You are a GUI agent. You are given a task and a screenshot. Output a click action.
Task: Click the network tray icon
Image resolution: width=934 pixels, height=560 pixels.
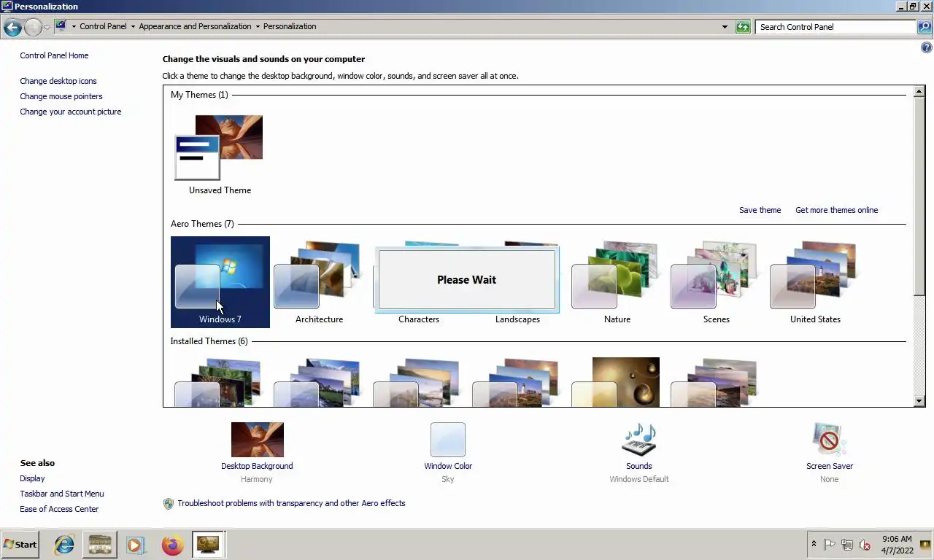(846, 545)
